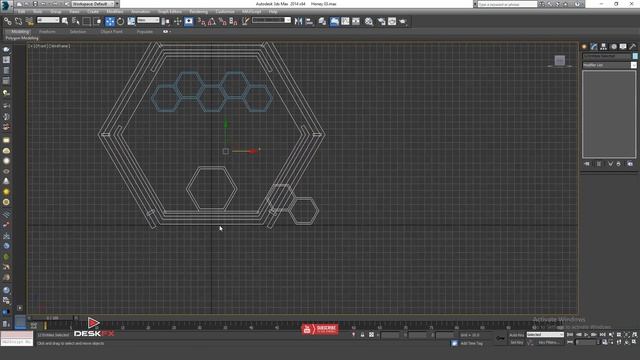The width and height of the screenshot is (640, 360).
Task: Toggle the Auto Key button
Action: [x=516, y=335]
